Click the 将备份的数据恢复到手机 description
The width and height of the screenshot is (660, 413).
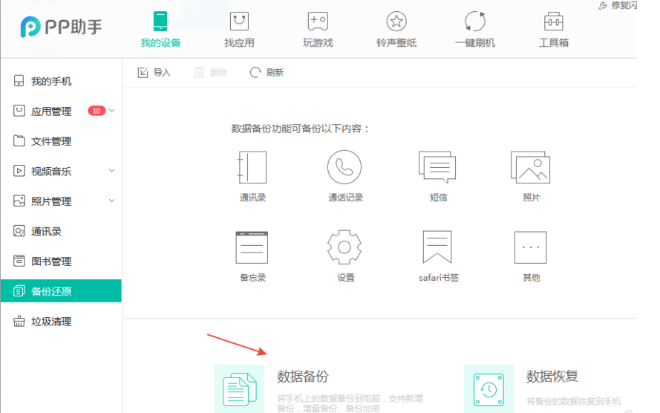click(x=573, y=401)
